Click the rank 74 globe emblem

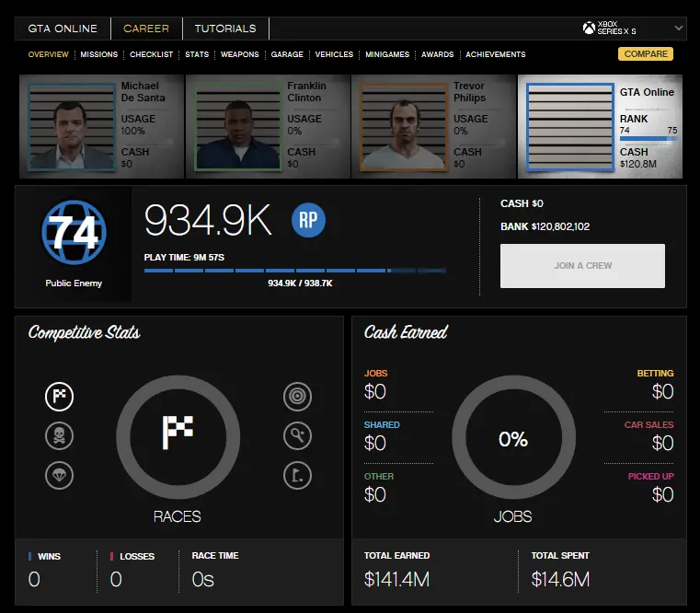click(x=74, y=233)
